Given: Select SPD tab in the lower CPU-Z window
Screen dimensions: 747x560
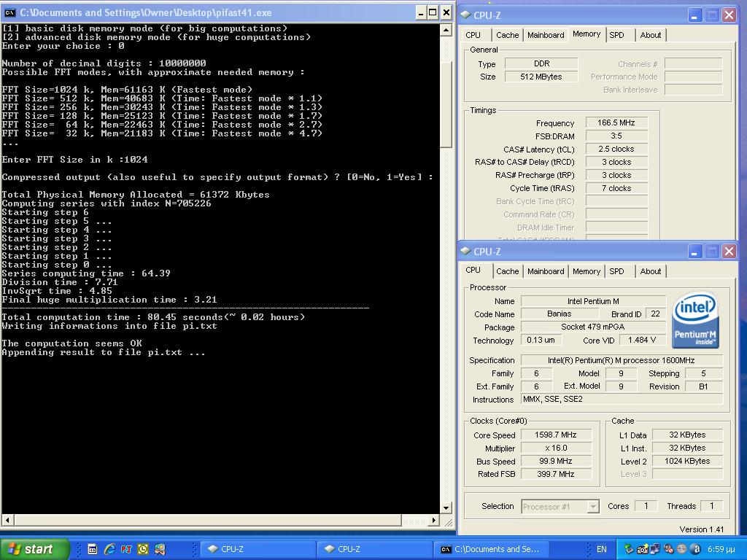Looking at the screenshot, I should (616, 271).
